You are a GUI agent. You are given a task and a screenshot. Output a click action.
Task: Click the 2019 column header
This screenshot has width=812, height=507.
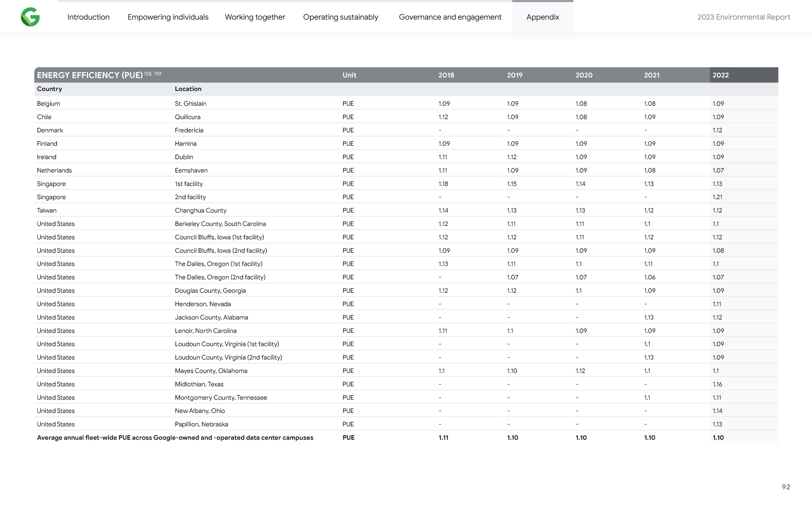click(x=514, y=75)
